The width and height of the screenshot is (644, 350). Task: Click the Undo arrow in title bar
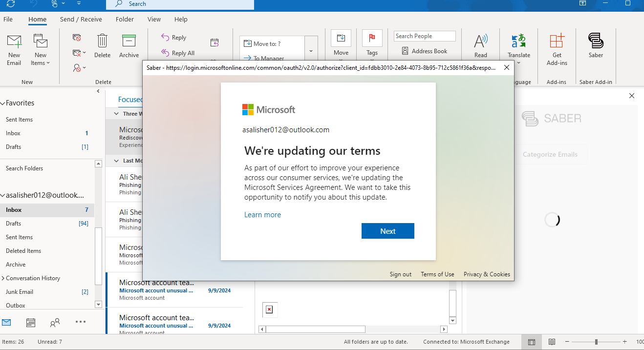pyautogui.click(x=33, y=3)
